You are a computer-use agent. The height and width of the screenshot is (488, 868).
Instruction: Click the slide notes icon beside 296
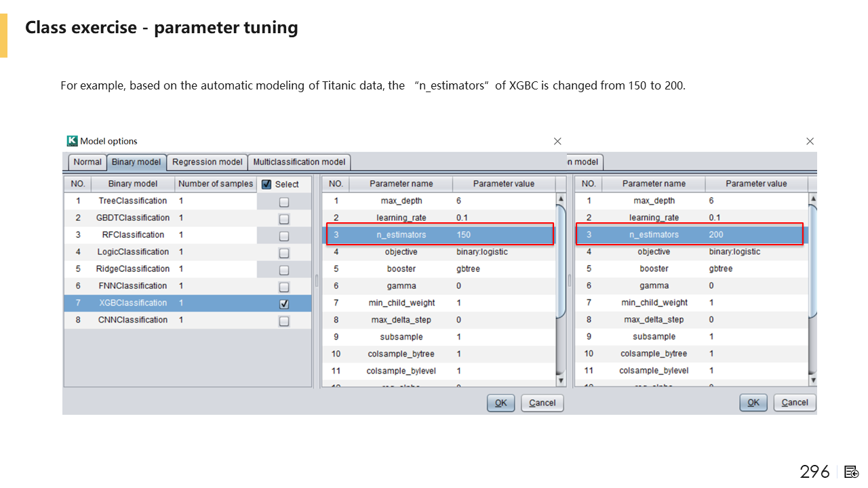(x=852, y=472)
